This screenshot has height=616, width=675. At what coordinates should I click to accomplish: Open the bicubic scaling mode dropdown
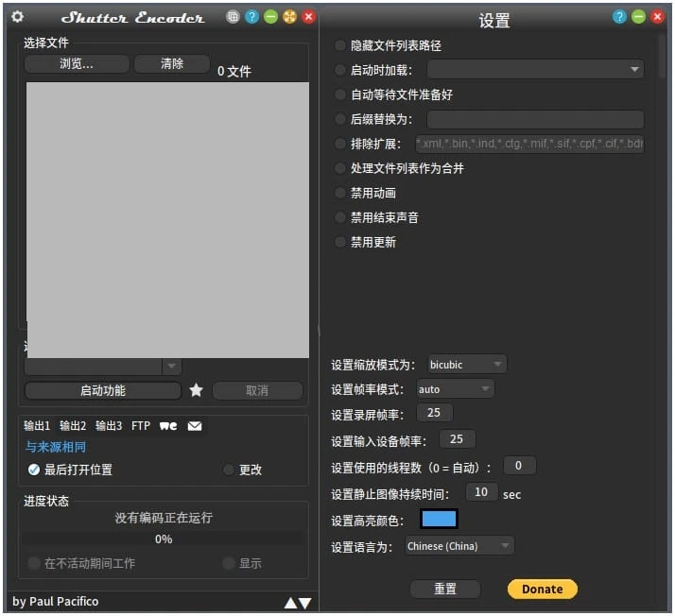point(467,365)
